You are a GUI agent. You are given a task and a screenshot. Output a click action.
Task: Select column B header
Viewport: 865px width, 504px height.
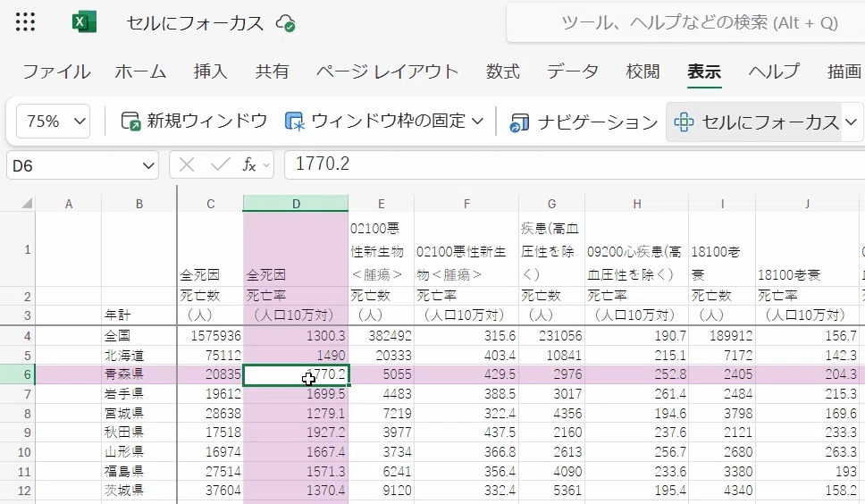(139, 204)
